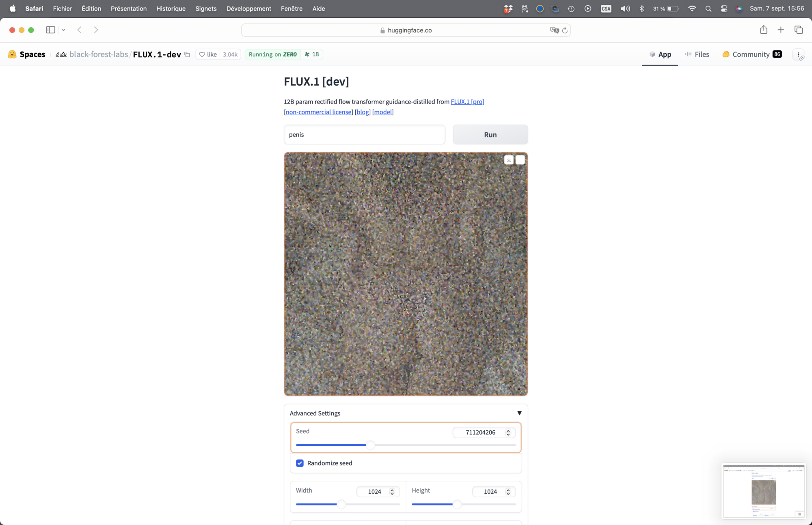Open the non-commercial license link
This screenshot has height=525, width=812.
(x=319, y=112)
